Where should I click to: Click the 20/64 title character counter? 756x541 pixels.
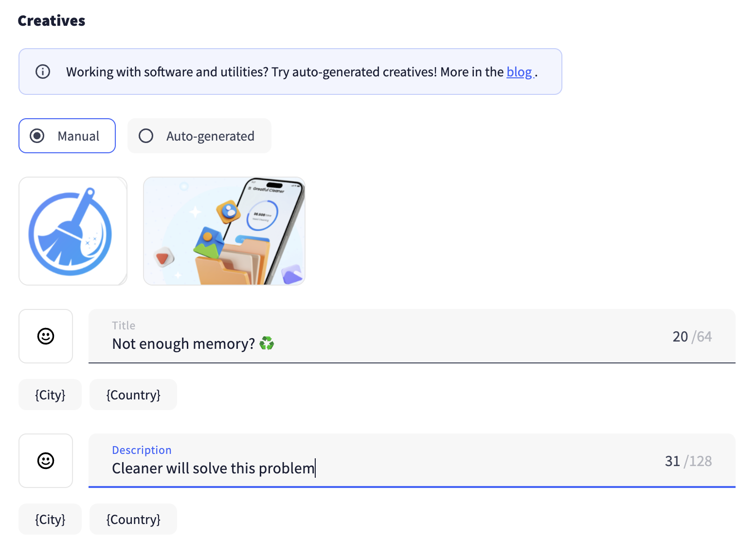692,337
